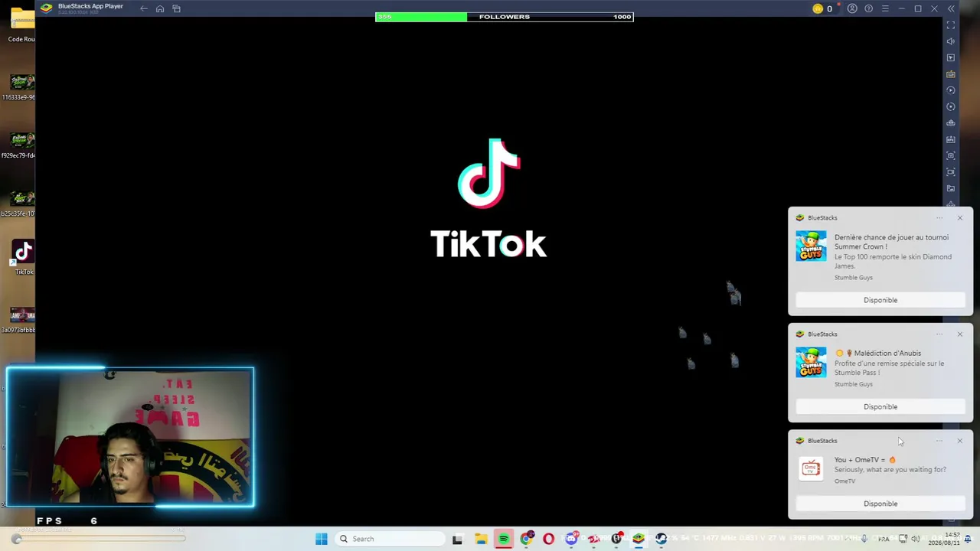The width and height of the screenshot is (980, 551).
Task: Open Stumble Guys Anubis notification thumbnail
Action: coord(811,362)
